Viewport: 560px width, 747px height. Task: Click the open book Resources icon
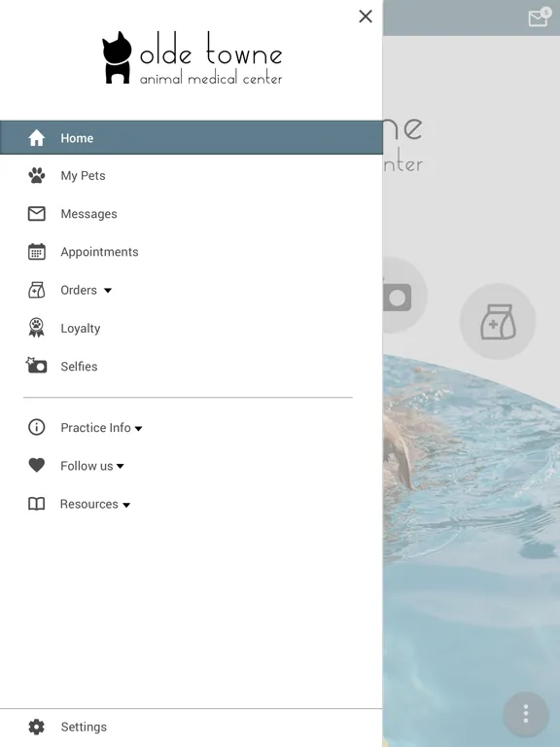click(x=37, y=504)
